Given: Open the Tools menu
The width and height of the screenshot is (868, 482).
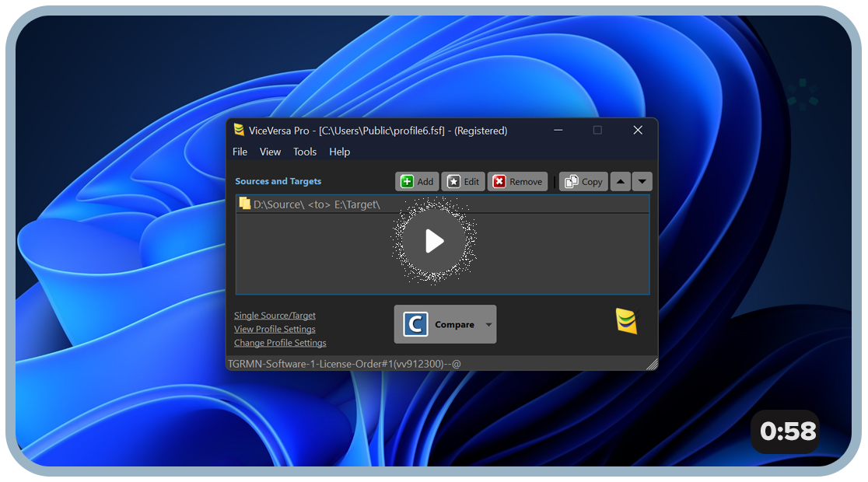Looking at the screenshot, I should [x=304, y=152].
